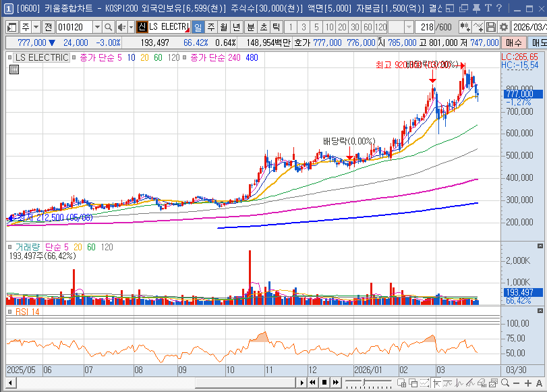Adjust the chart zoom slider handle
The width and height of the screenshot is (547, 392).
click(364, 383)
